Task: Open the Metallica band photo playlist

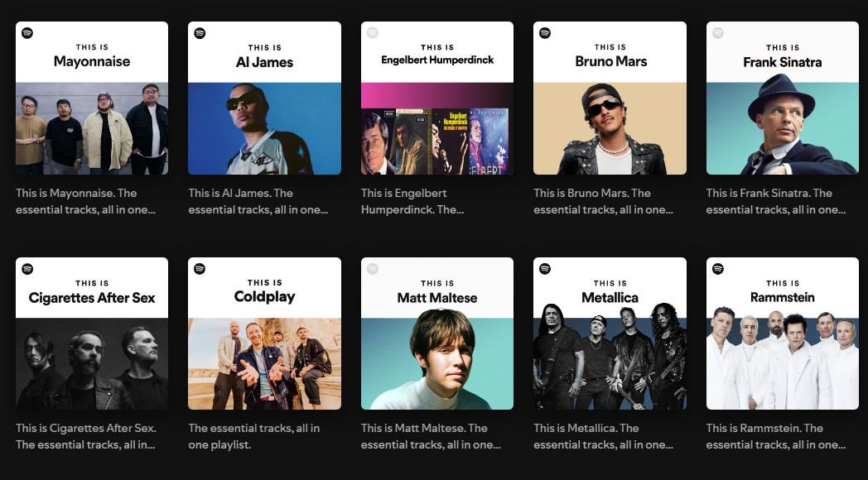Action: coord(610,334)
